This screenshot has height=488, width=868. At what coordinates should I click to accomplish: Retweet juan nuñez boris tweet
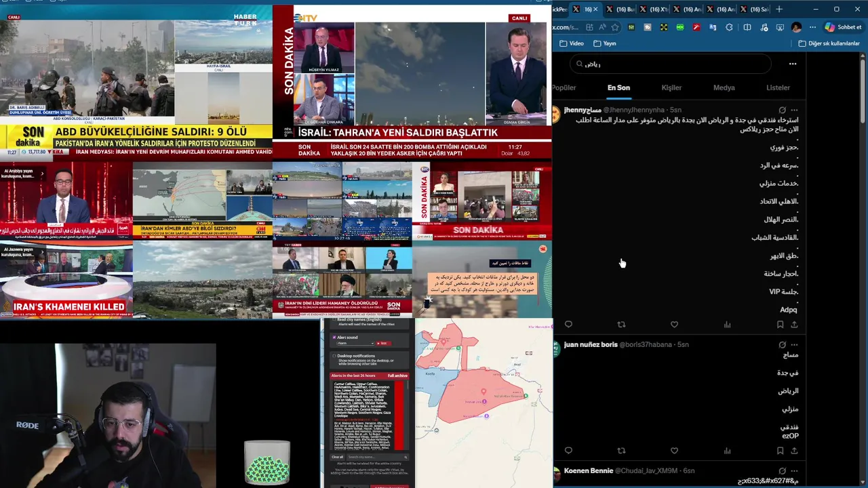click(x=621, y=451)
